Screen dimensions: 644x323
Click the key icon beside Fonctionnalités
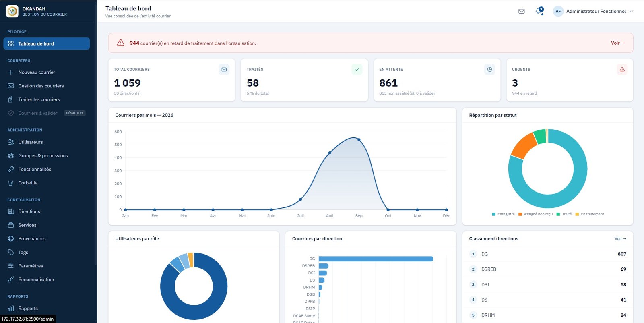11,169
